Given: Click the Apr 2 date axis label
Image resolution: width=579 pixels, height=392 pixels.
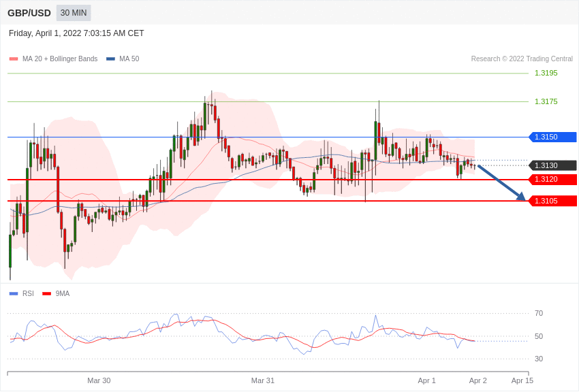Looking at the screenshot, I should tap(478, 380).
